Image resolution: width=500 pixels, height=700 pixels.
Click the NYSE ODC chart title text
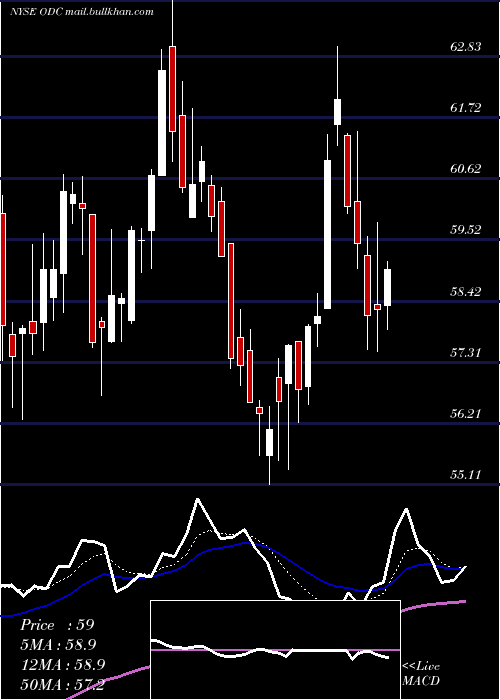[x=82, y=11]
